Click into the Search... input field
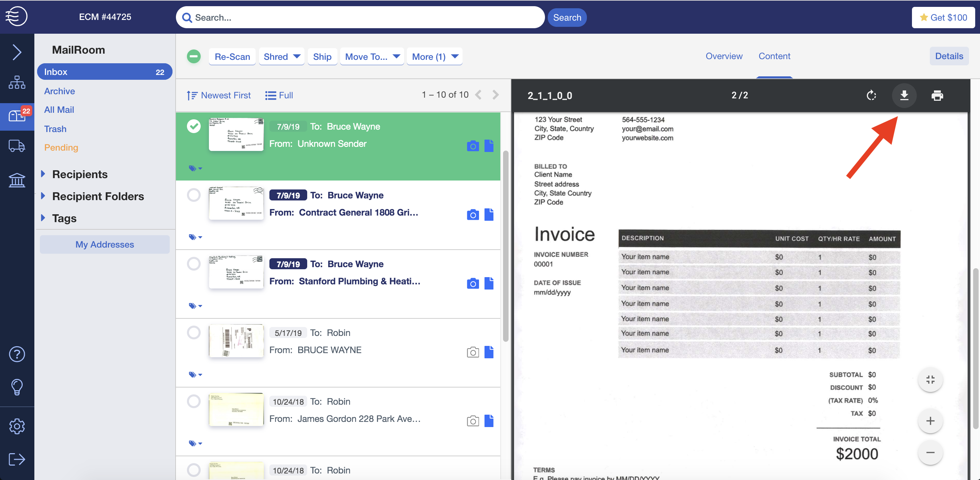980x480 pixels. pos(360,18)
